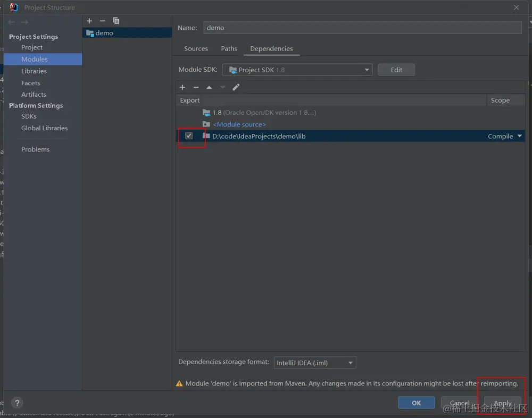This screenshot has height=418, width=532.
Task: Click the lib directory folder icon
Action: pyautogui.click(x=206, y=136)
